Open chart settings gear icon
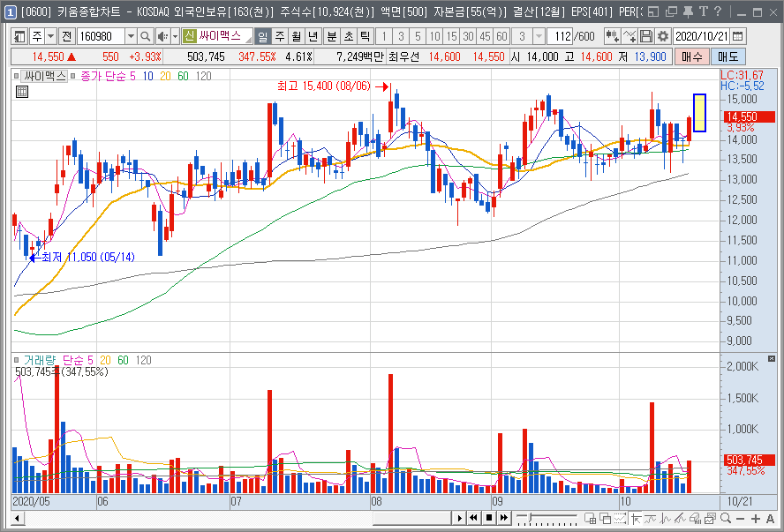Viewport: 784px width, 532px height. pyautogui.click(x=662, y=36)
